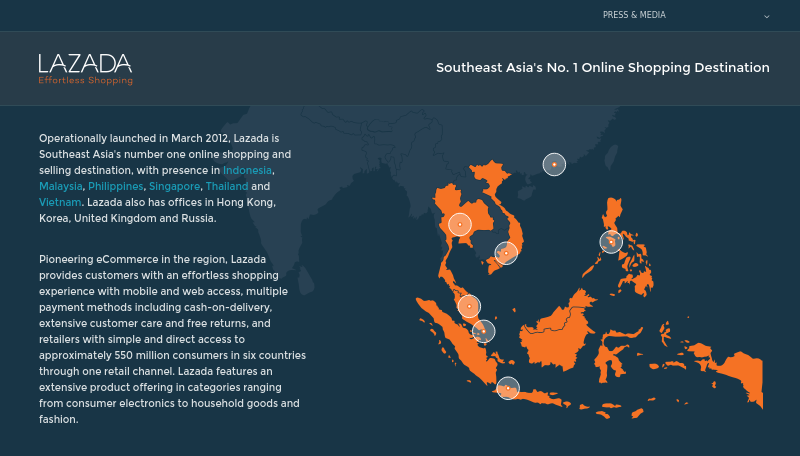Select the Malaysia map marker
This screenshot has height=456, width=800.
coord(469,307)
